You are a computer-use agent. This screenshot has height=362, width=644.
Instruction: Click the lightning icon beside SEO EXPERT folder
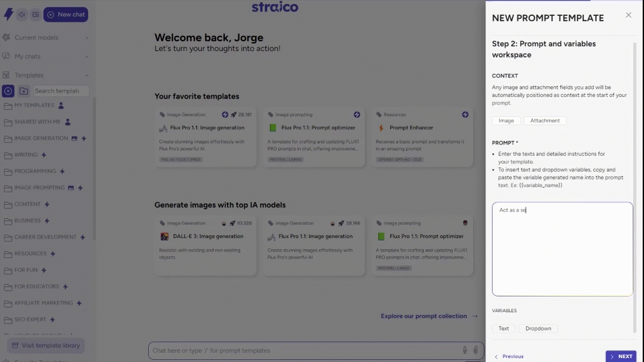[52, 319]
